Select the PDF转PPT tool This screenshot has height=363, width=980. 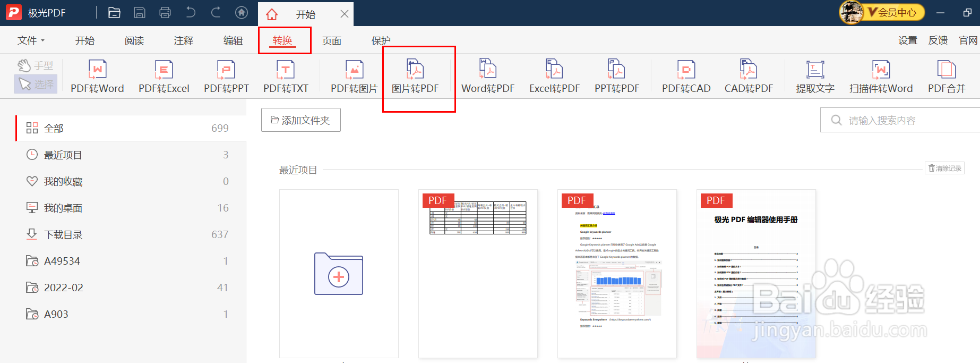[226, 77]
